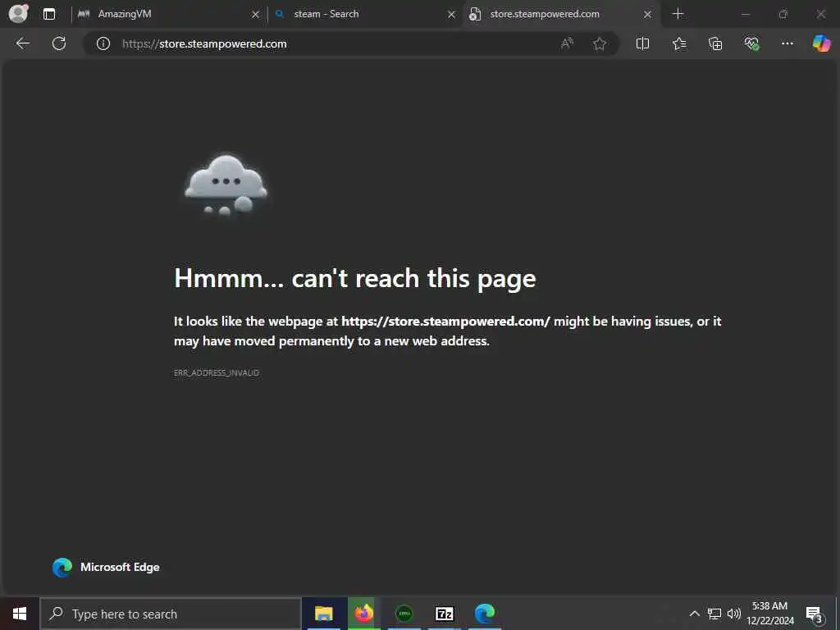This screenshot has width=840, height=630.
Task: Open a new tab with plus button
Action: tap(678, 14)
